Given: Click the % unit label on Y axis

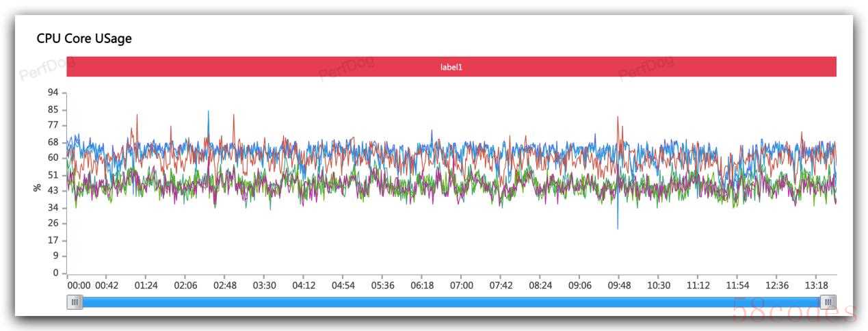Looking at the screenshot, I should (x=38, y=186).
